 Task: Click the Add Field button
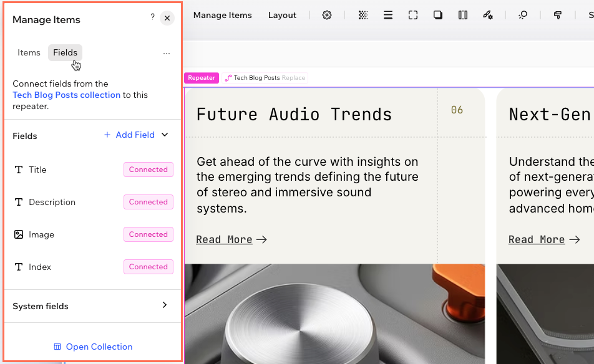point(130,135)
